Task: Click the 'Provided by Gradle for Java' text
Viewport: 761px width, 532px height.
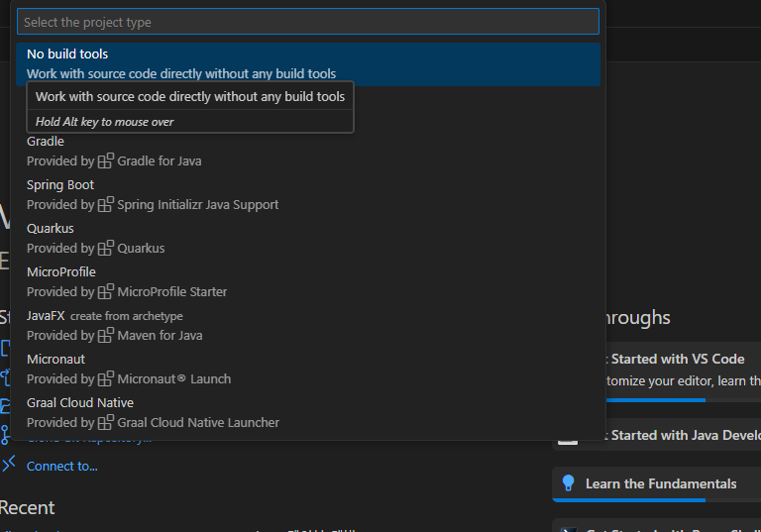Action: pos(114,161)
